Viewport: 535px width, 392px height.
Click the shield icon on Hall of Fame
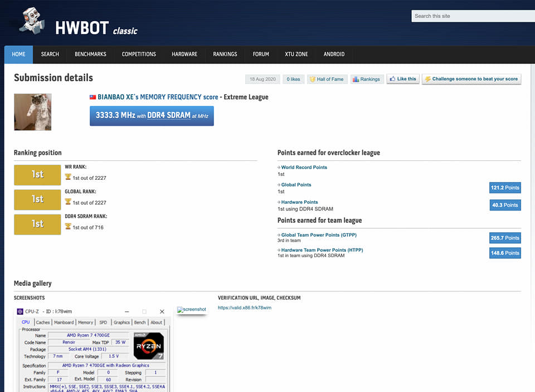coord(312,79)
